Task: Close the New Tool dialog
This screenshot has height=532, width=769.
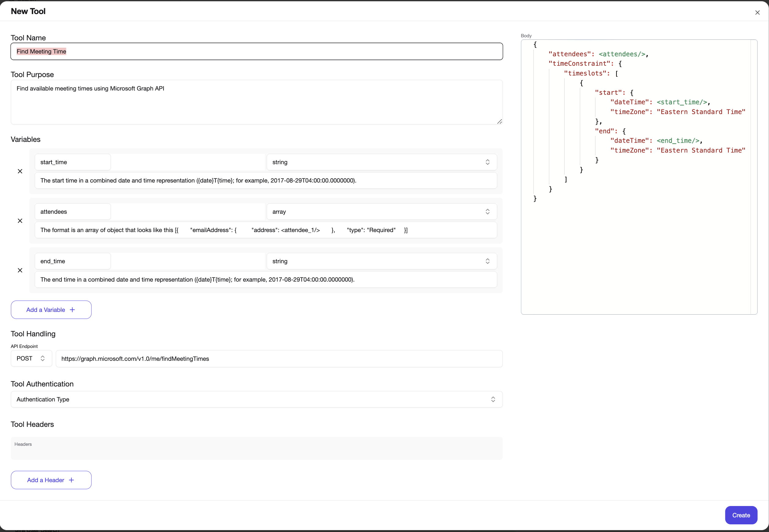Action: click(x=757, y=13)
